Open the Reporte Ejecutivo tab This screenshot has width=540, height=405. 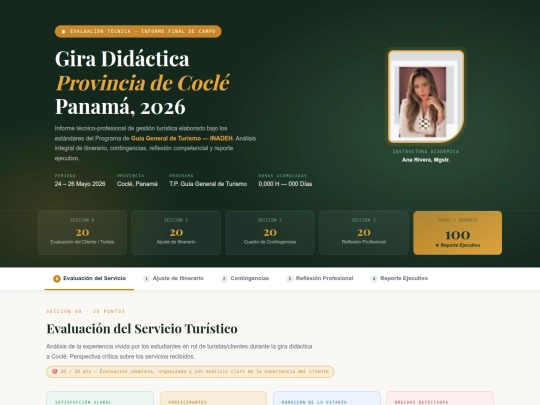click(x=399, y=278)
